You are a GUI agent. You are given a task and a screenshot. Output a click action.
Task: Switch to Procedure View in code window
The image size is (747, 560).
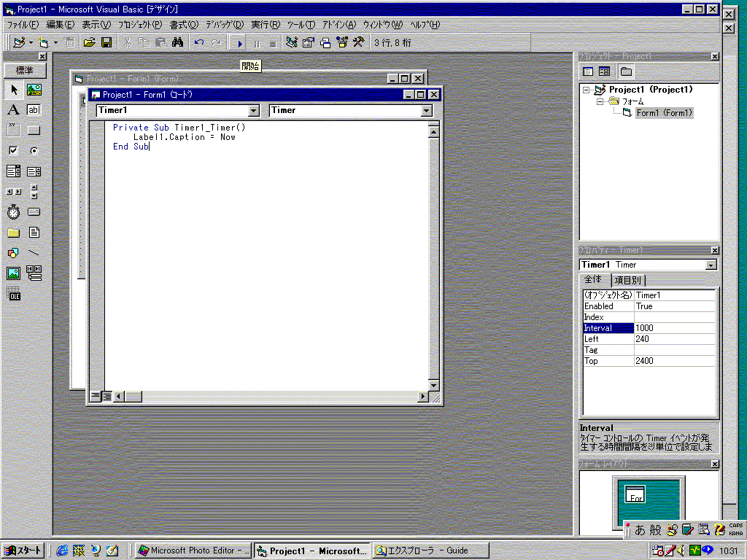point(96,396)
